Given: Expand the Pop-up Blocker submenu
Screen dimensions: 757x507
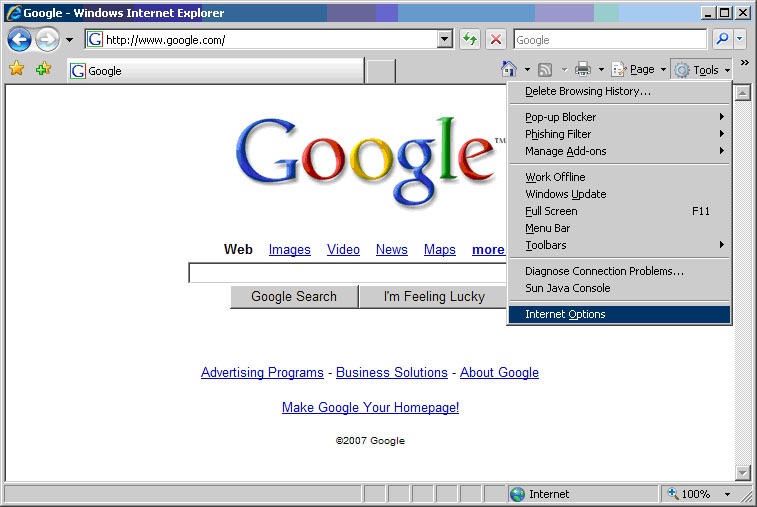Looking at the screenshot, I should click(560, 117).
